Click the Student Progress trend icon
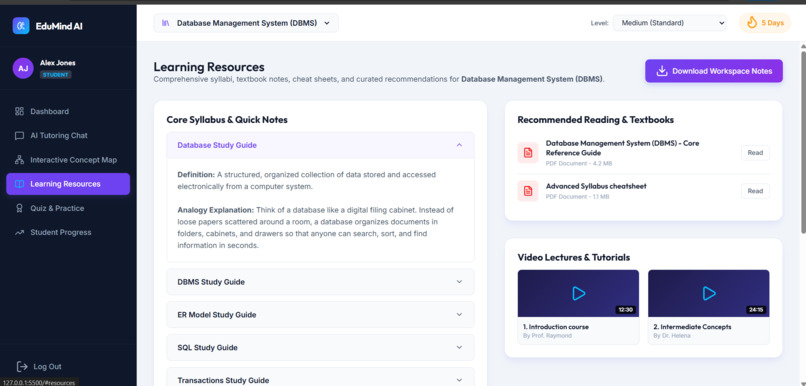 click(x=20, y=232)
